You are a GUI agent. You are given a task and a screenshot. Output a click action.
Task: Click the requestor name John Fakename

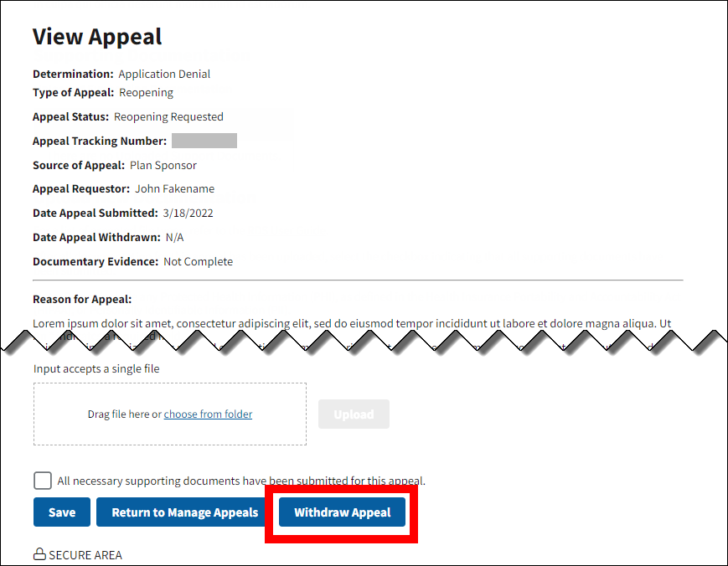(174, 188)
